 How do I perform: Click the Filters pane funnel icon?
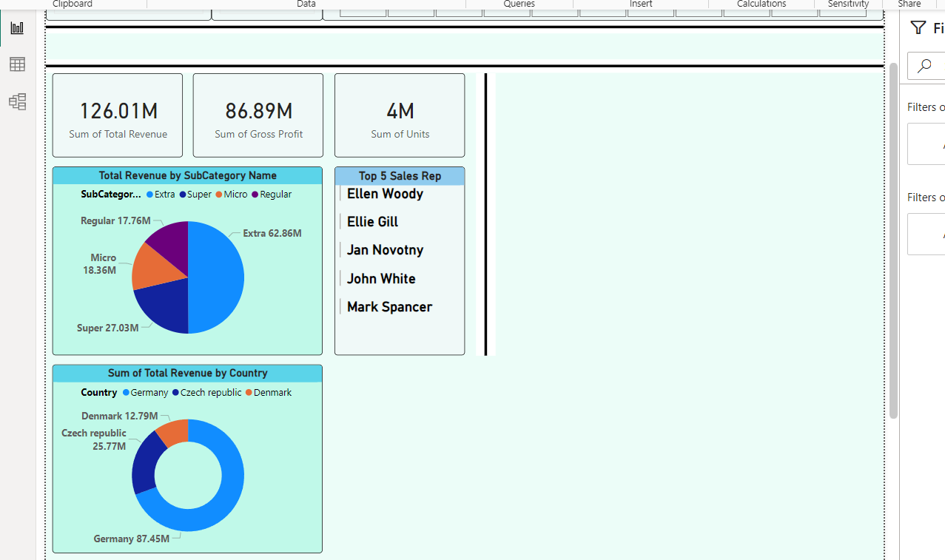coord(918,27)
